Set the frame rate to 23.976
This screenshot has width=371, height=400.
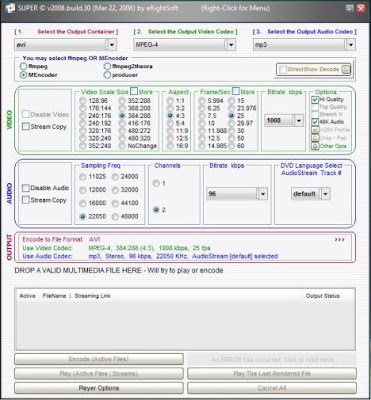coord(231,108)
